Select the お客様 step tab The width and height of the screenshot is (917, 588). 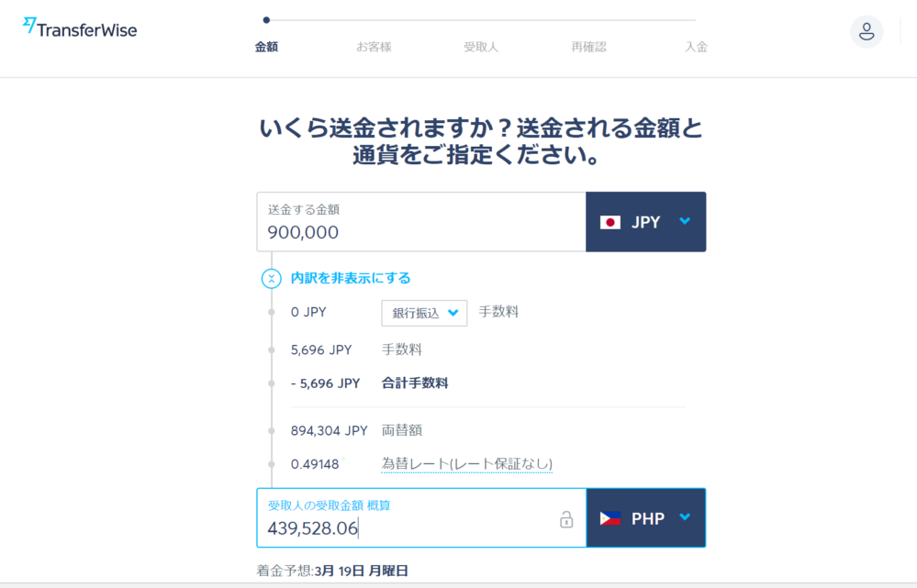(x=374, y=47)
